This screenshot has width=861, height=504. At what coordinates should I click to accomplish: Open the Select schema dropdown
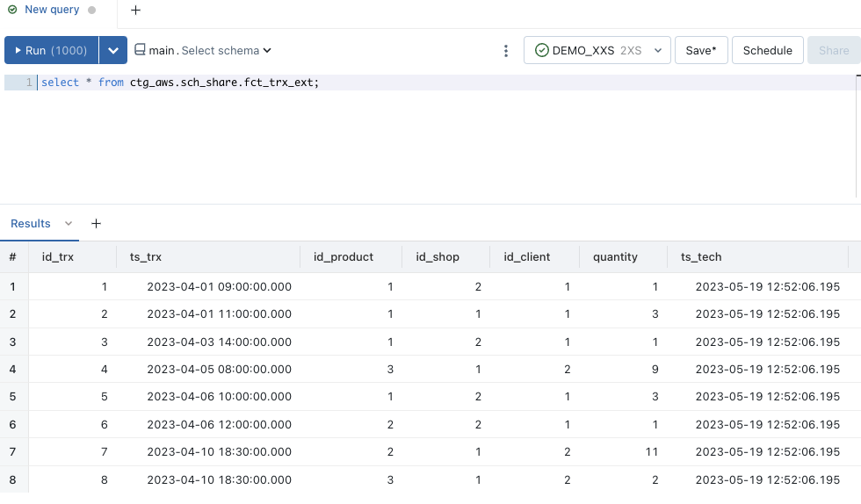pyautogui.click(x=227, y=51)
